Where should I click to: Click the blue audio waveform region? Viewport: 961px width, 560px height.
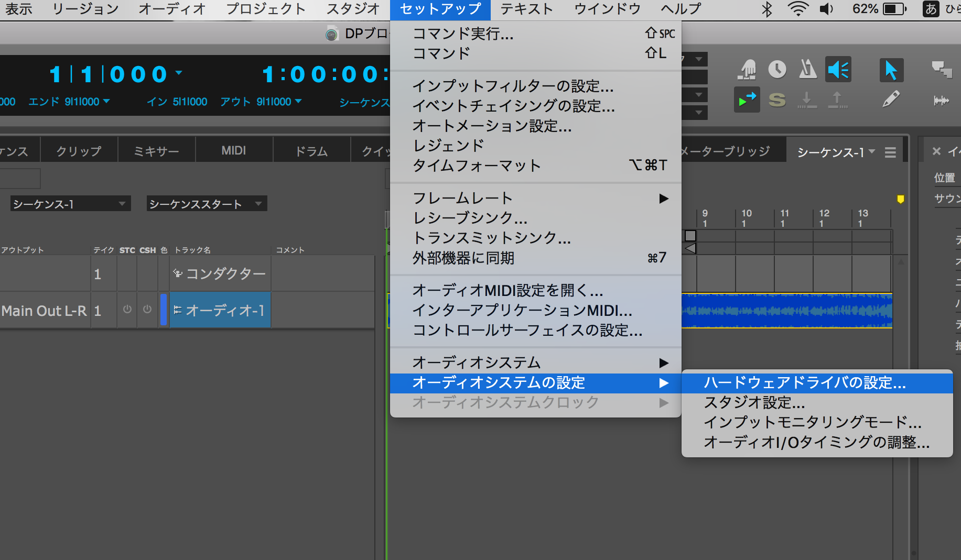click(786, 311)
